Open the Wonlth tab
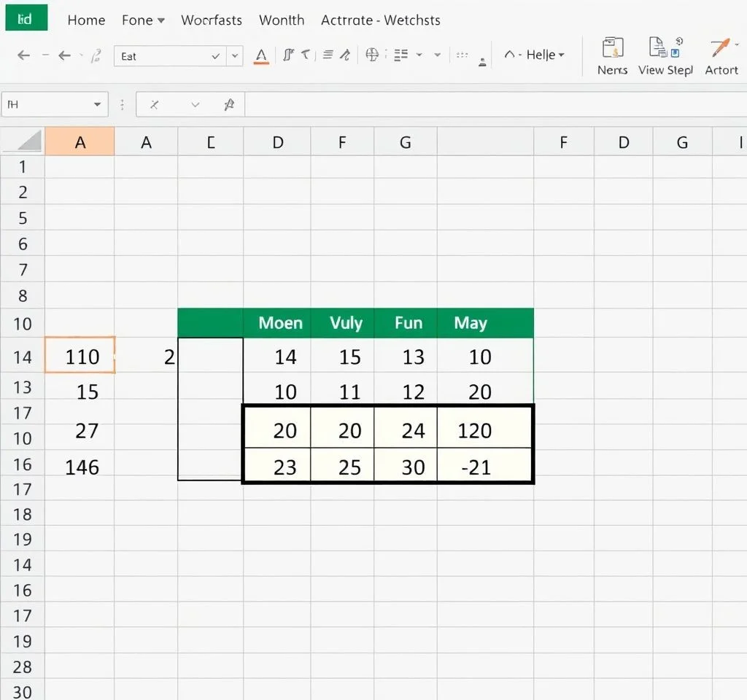 [x=282, y=20]
